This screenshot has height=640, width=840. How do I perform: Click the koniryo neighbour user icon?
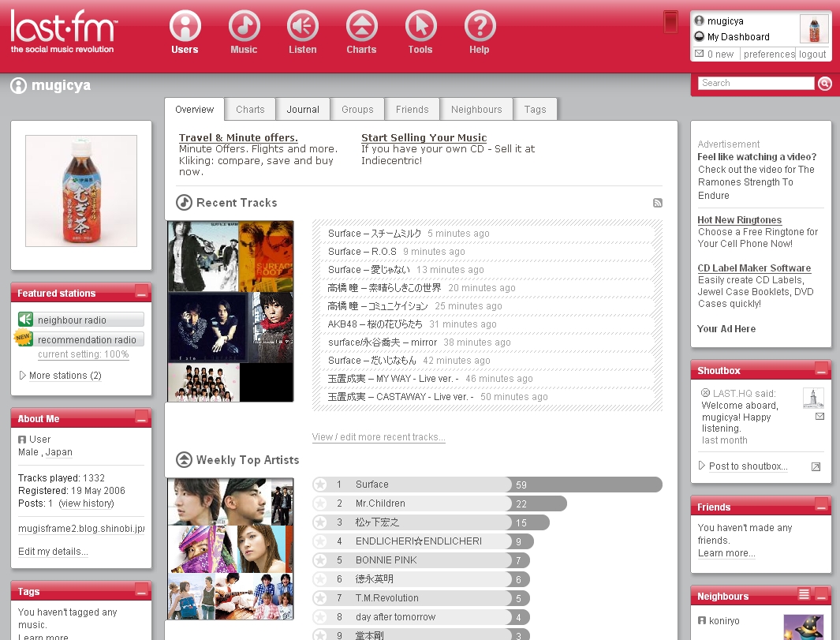coord(702,620)
